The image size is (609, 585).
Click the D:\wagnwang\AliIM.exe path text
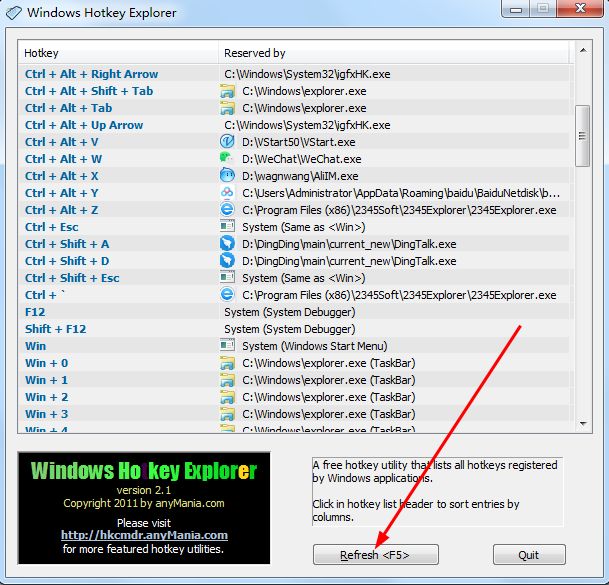pyautogui.click(x=300, y=176)
